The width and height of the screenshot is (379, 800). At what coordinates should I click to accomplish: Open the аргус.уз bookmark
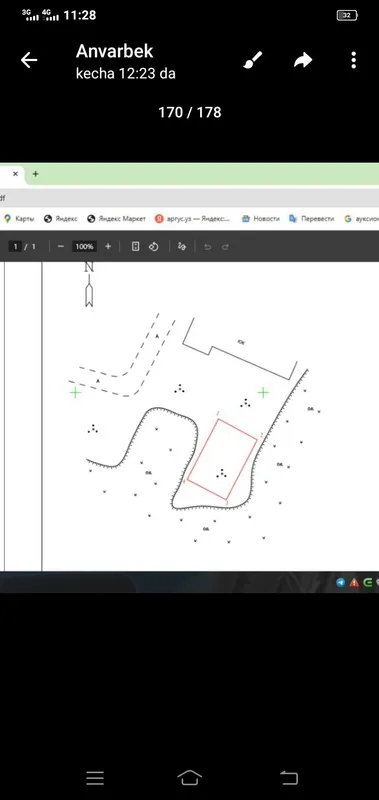coord(193,218)
